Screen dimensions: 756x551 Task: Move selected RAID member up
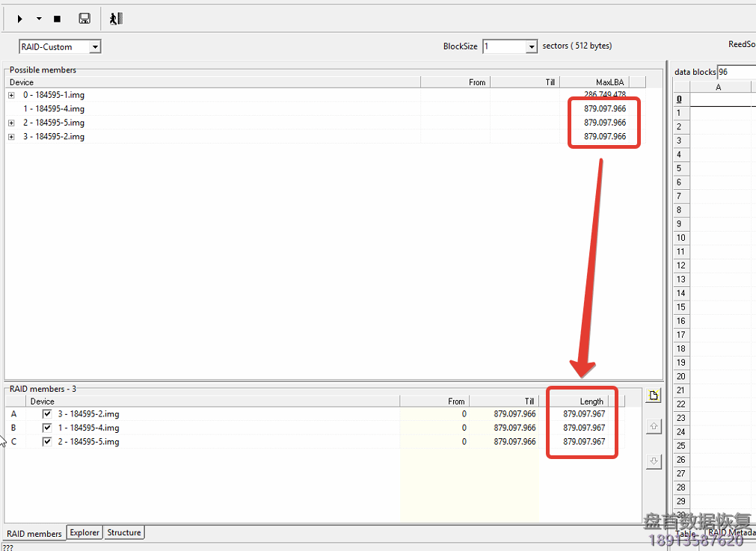click(654, 426)
